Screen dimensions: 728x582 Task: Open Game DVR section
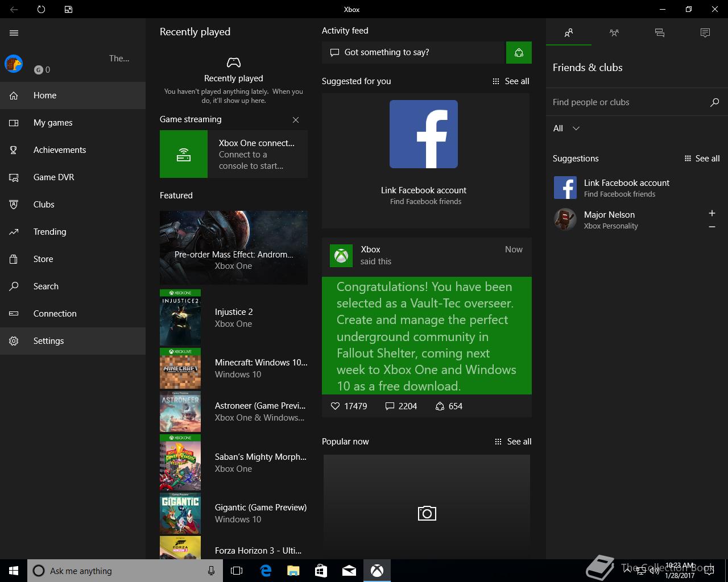tap(73, 177)
